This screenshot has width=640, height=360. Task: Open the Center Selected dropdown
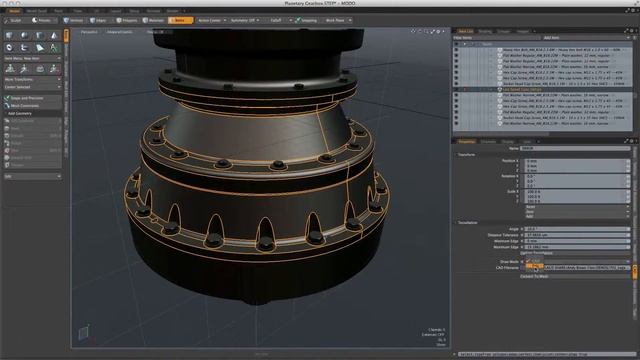click(x=33, y=87)
